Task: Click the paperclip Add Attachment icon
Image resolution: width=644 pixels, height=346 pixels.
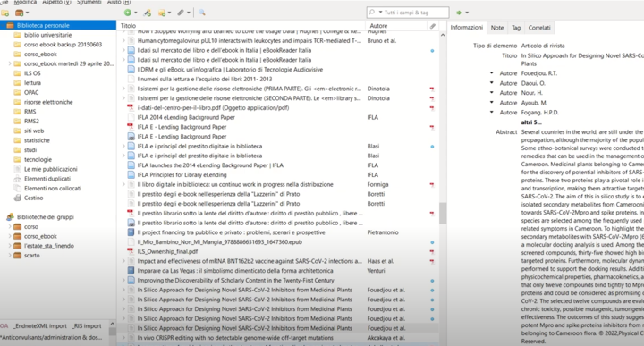Action: coord(181,13)
